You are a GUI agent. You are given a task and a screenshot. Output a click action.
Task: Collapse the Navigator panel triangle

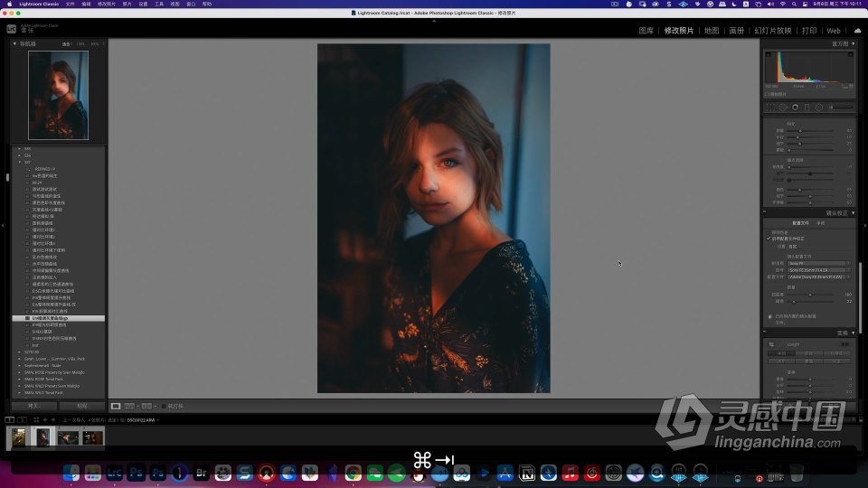pyautogui.click(x=15, y=43)
